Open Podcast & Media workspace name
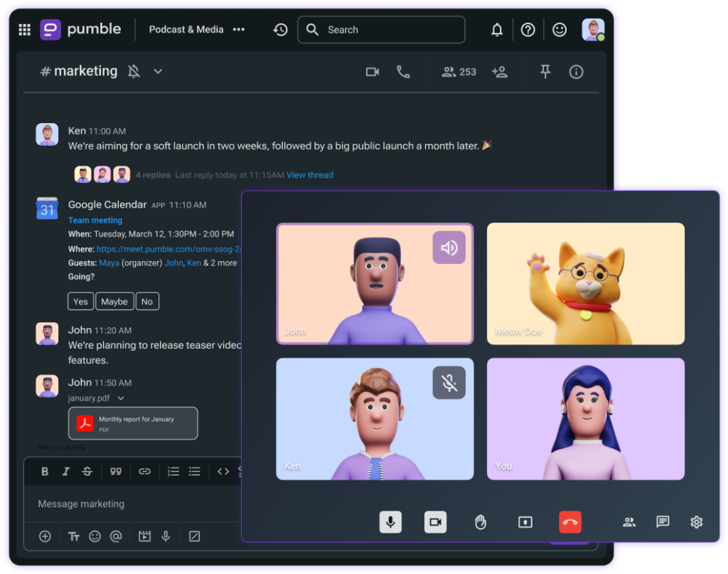The height and width of the screenshot is (574, 728). click(x=186, y=29)
